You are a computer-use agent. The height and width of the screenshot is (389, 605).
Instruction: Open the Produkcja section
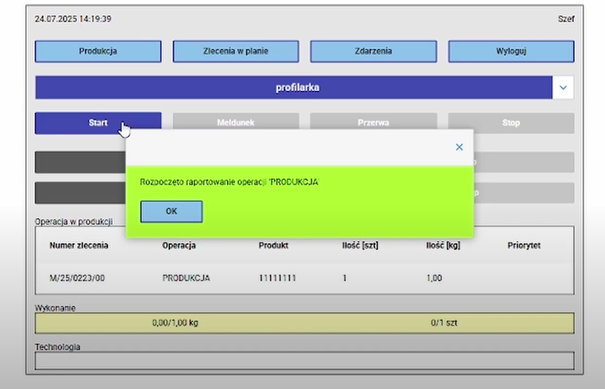coord(98,51)
